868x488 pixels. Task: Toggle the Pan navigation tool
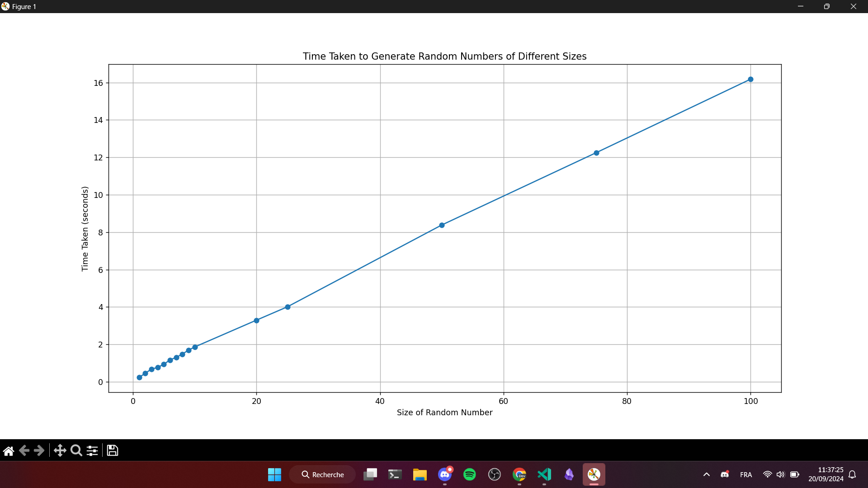click(60, 450)
